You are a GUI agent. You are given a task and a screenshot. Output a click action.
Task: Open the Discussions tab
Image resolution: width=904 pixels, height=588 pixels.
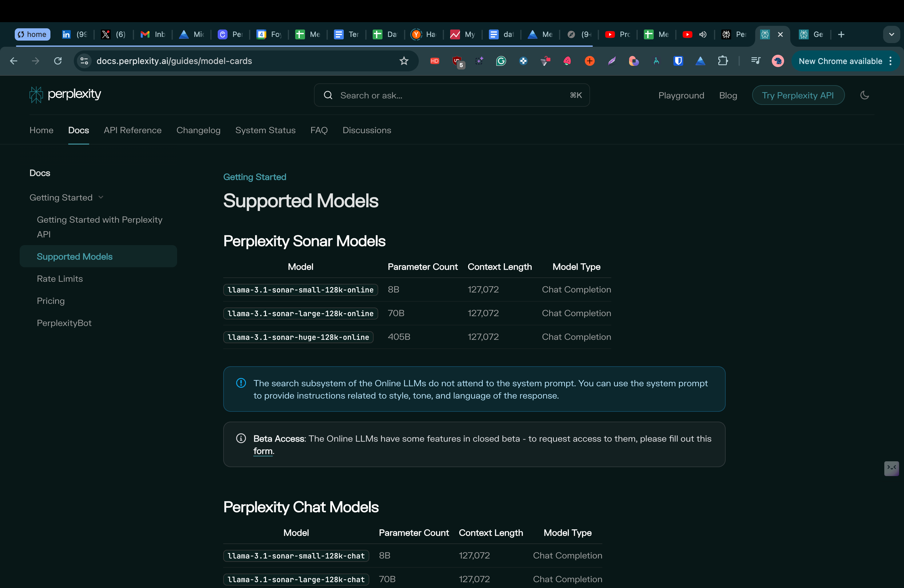pos(367,130)
